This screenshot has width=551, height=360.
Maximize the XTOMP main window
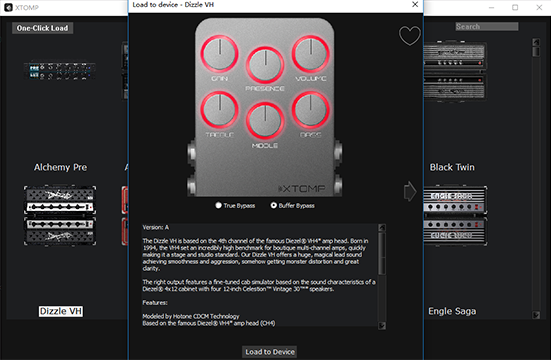515,7
